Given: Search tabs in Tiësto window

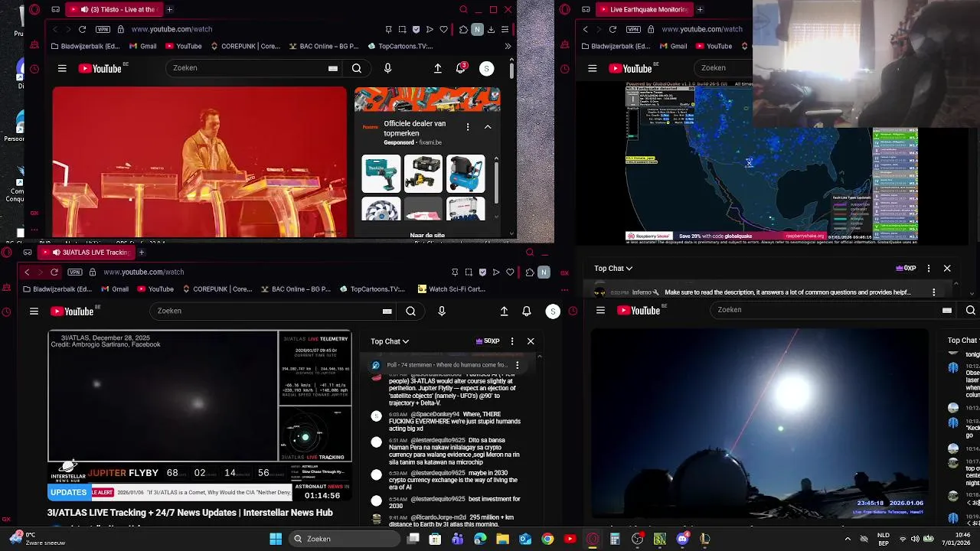Looking at the screenshot, I should point(463,9).
